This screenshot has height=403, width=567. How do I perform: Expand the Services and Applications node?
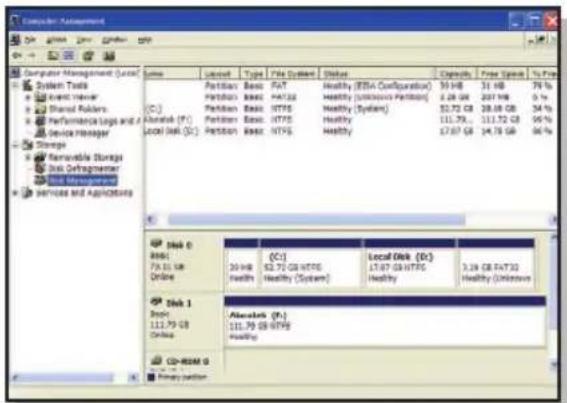click(16, 193)
